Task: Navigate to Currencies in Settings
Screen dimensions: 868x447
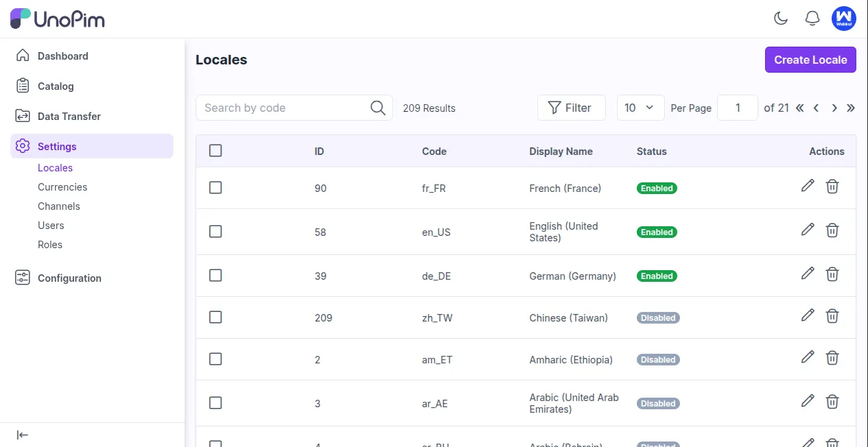Action: point(62,187)
